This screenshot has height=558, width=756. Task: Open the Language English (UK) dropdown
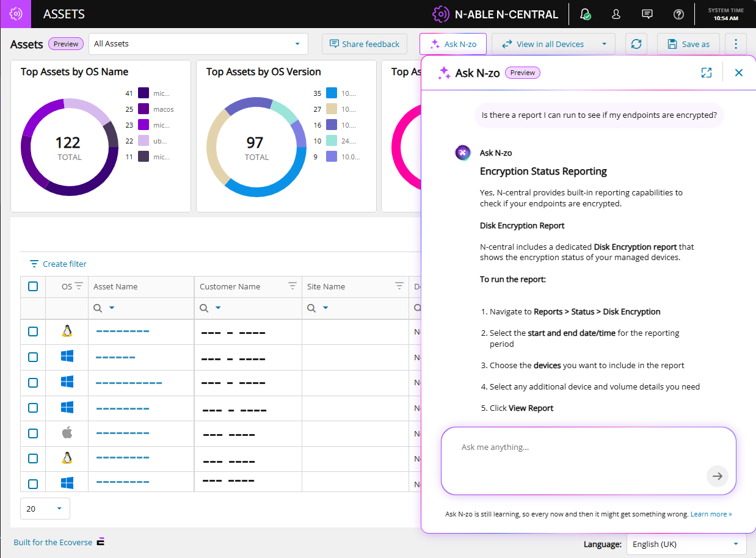click(x=686, y=544)
